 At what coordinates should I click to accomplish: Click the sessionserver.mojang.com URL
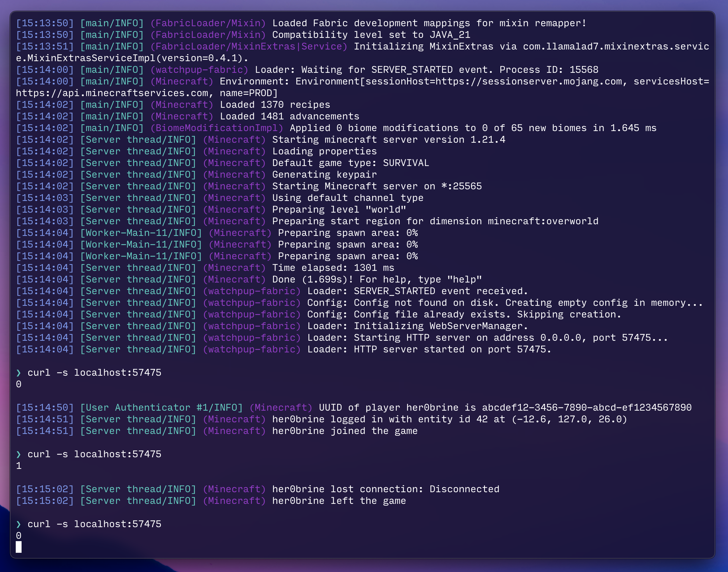point(528,81)
